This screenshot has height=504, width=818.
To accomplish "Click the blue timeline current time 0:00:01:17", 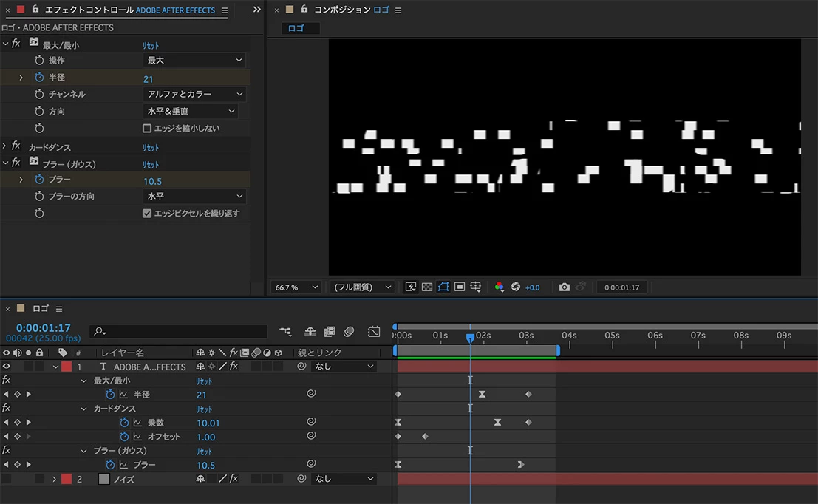I will [44, 327].
